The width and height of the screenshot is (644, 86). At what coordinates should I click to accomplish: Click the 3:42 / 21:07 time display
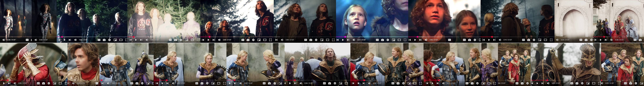click(x=116, y=83)
